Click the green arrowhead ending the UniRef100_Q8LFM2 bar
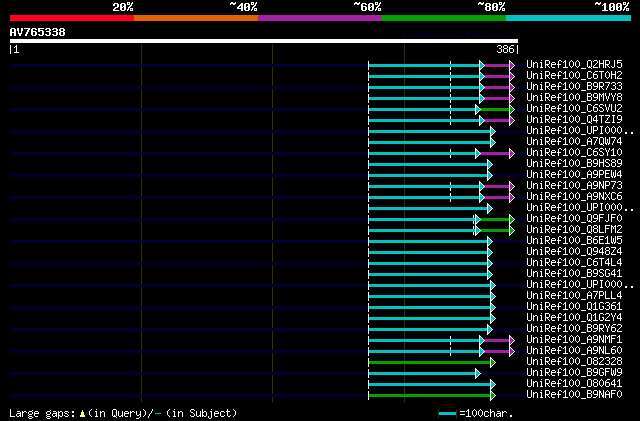 (x=512, y=231)
